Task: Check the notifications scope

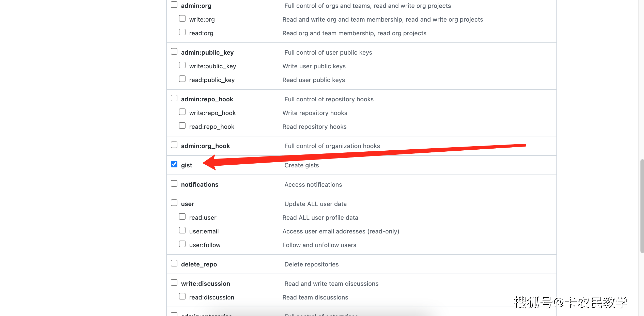Action: tap(174, 183)
